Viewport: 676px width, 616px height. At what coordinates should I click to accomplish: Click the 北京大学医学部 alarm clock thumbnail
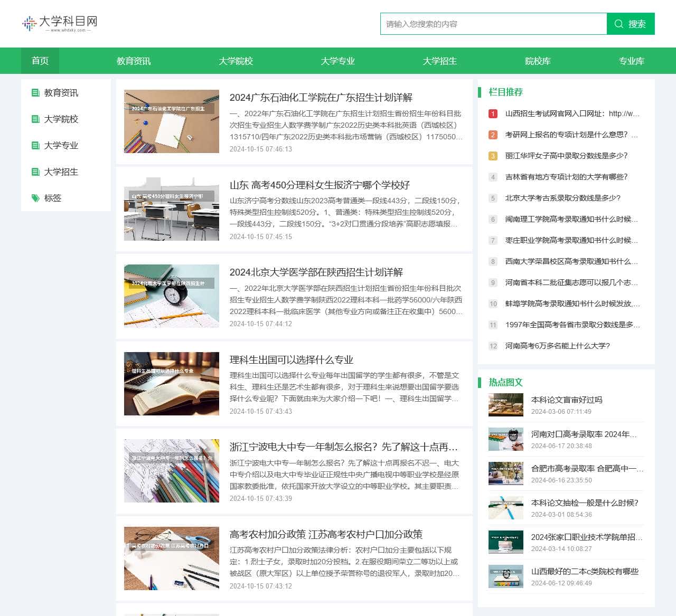click(172, 296)
